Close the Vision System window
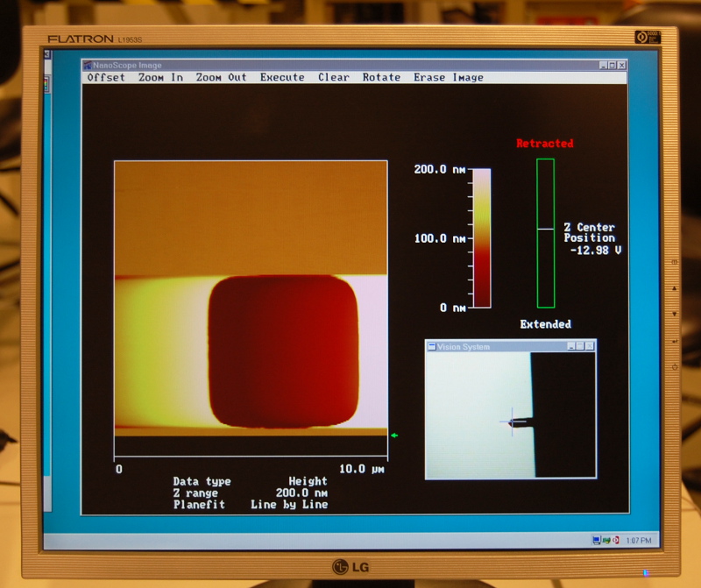 [x=590, y=346]
